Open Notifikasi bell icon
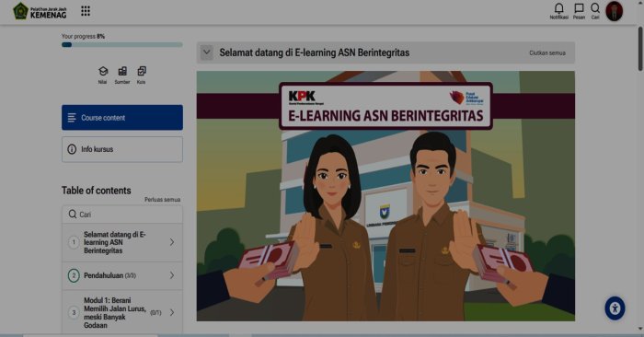The width and height of the screenshot is (644, 337). 559,11
